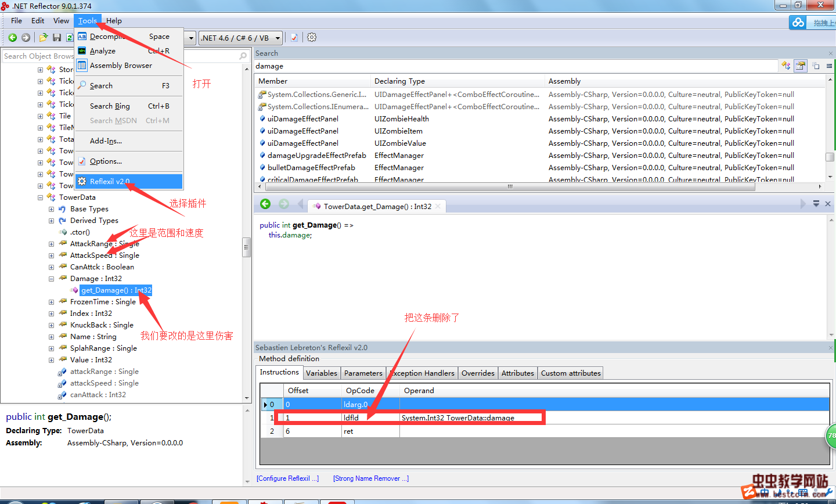Viewport: 836px width, 504px height.
Task: Collapse the Damage : Int32 node
Action: [51, 279]
